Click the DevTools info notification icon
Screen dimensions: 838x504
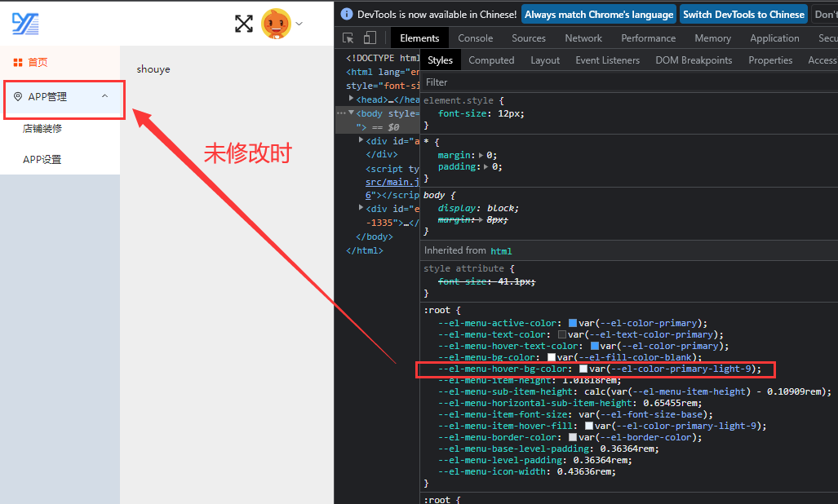[346, 15]
